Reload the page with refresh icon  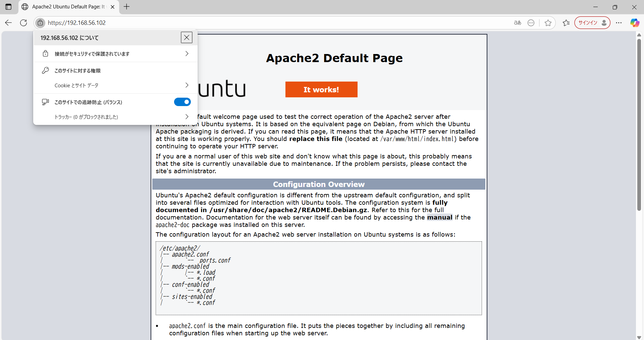[23, 23]
